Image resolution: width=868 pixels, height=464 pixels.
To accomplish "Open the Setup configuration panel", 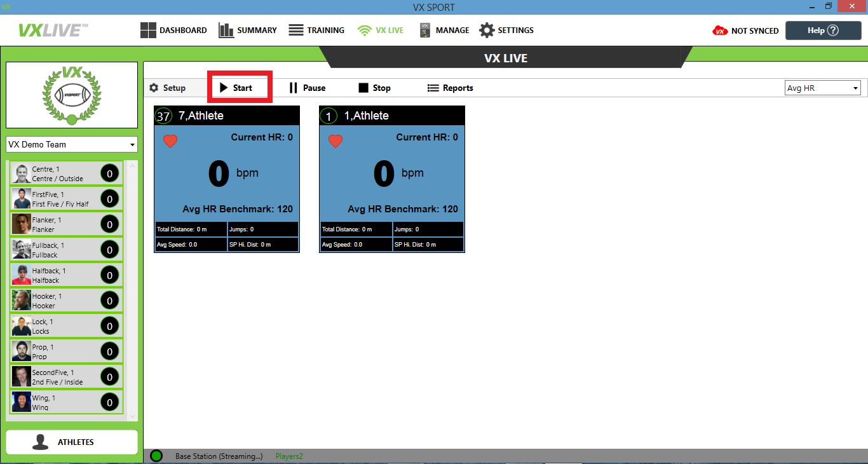I will tap(167, 88).
